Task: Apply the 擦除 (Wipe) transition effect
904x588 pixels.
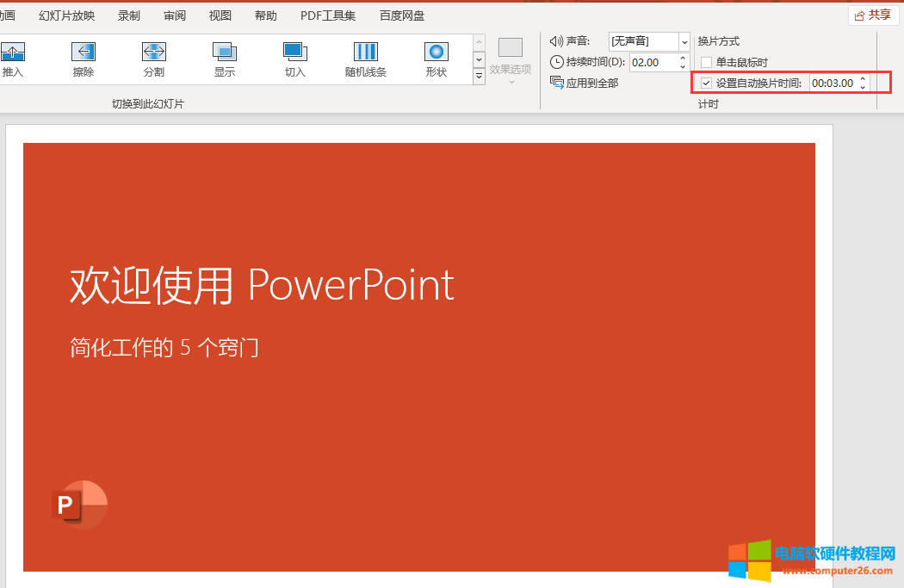Action: 84,59
